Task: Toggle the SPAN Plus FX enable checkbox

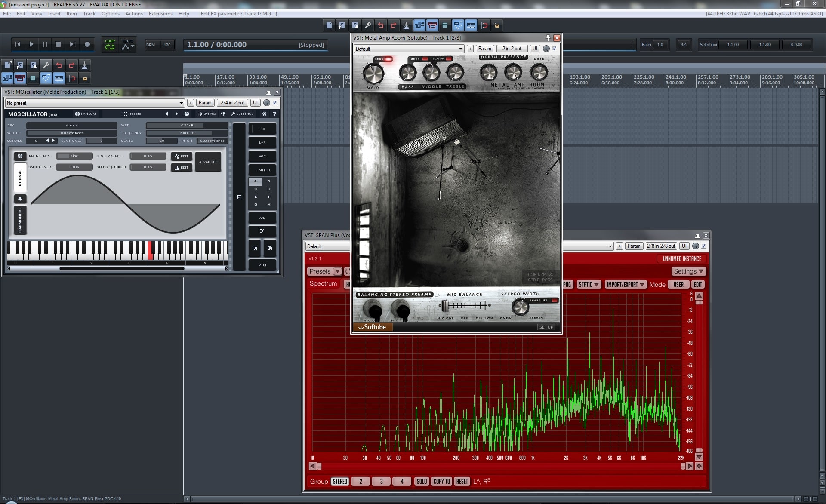Action: coord(704,246)
